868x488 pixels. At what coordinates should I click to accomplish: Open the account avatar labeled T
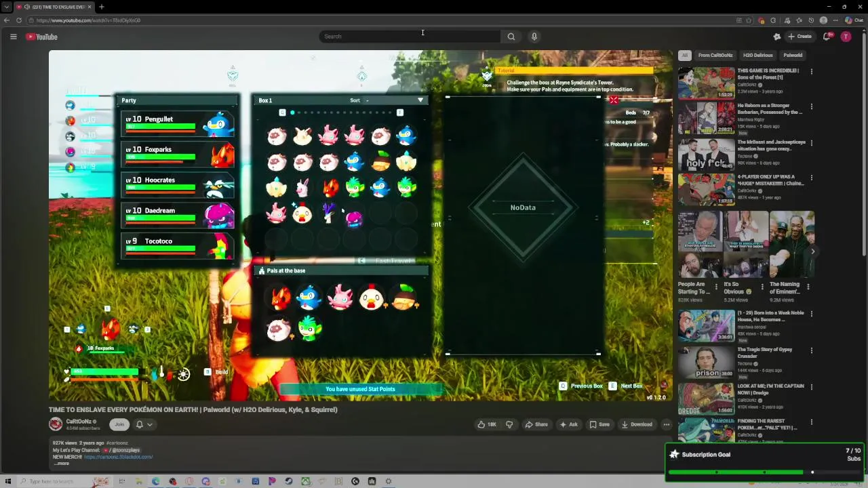pyautogui.click(x=846, y=37)
